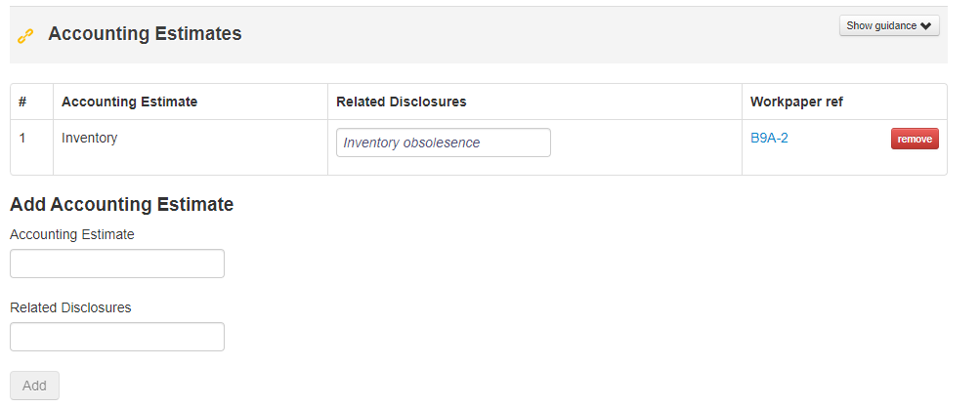This screenshot has height=407, width=980.
Task: Expand guidance using the down chevron arrow
Action: (x=925, y=26)
